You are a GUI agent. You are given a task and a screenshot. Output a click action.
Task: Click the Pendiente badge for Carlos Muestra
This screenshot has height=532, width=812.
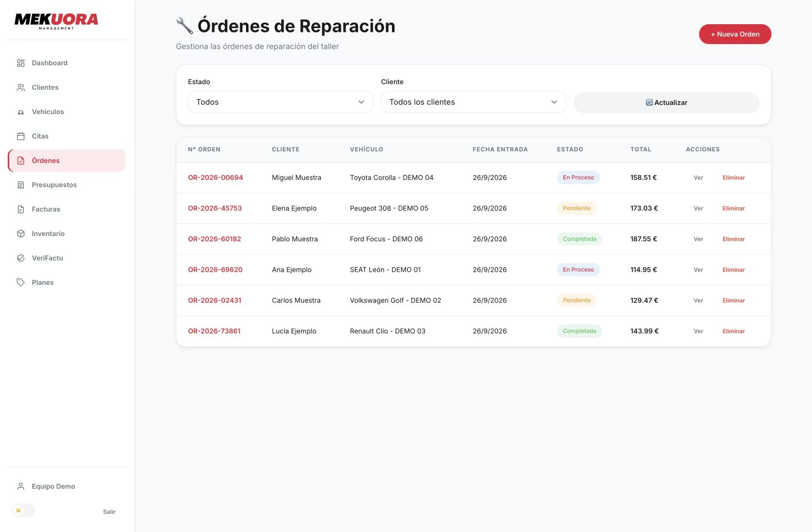point(577,300)
